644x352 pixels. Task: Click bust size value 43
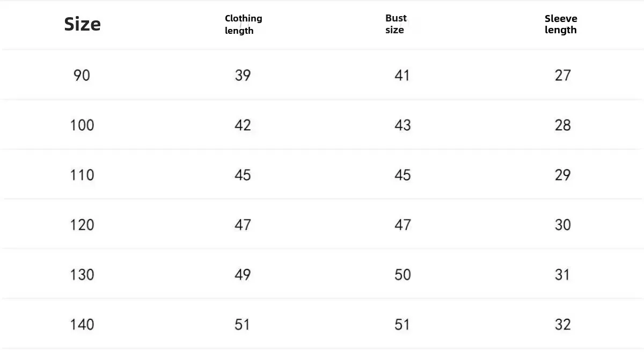[x=402, y=125]
